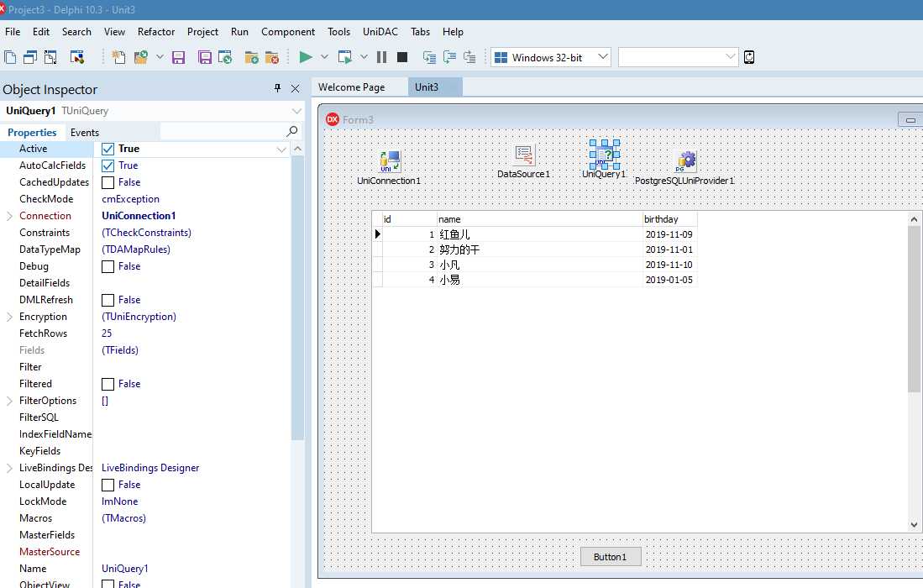Click the Add File to Project icon
Screen dimensions: 923x588
(251, 57)
